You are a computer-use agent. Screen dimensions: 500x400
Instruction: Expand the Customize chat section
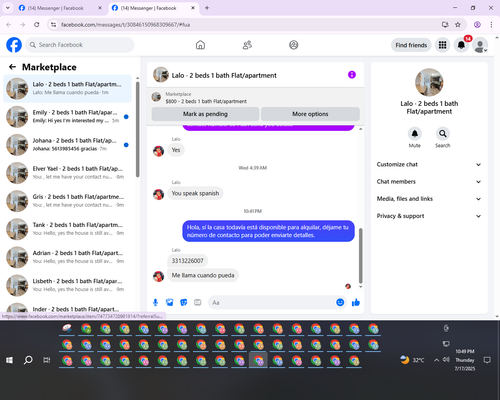click(x=429, y=164)
